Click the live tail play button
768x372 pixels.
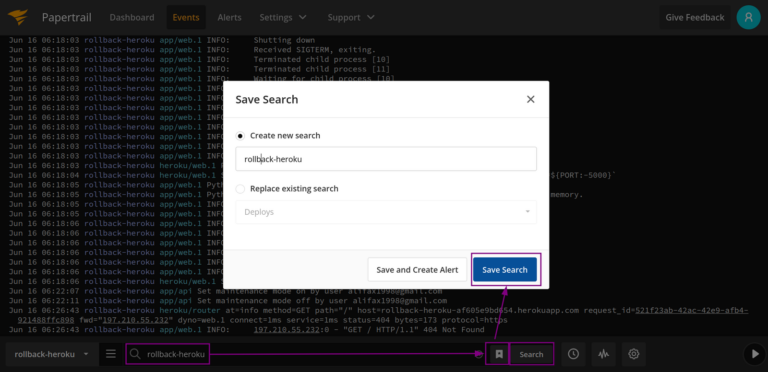click(755, 354)
